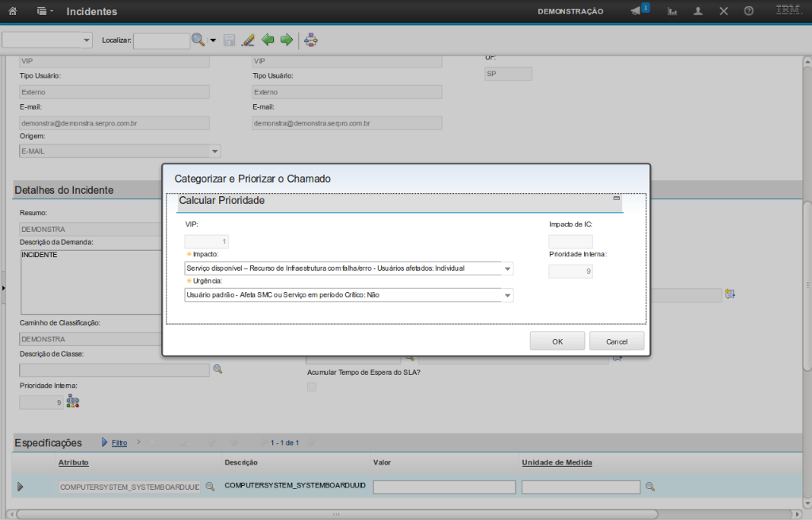
Task: Expand the Impacto dropdown
Action: [507, 268]
